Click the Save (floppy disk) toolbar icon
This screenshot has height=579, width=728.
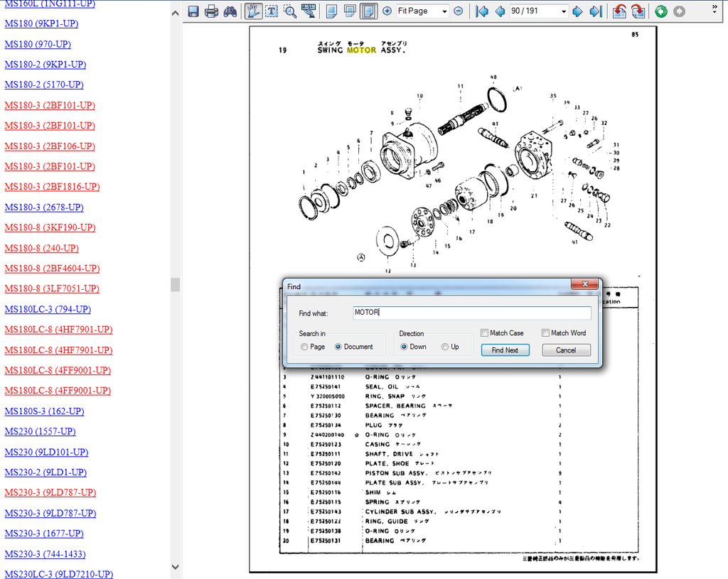[193, 11]
